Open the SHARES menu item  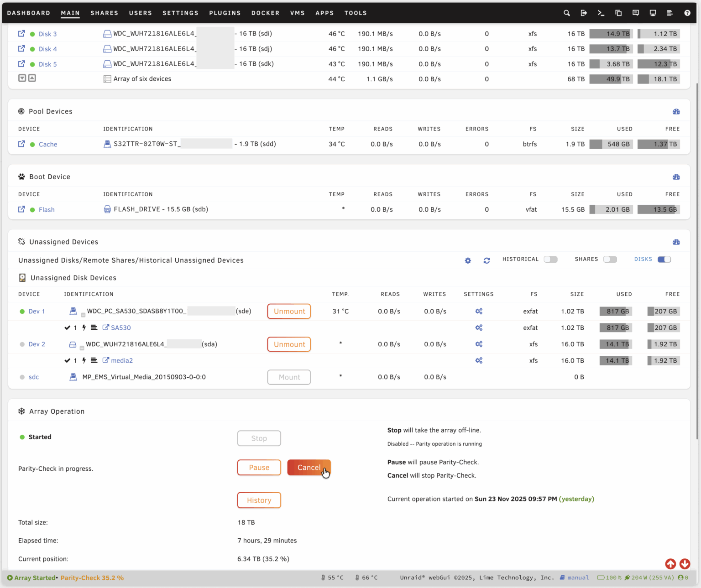tap(104, 13)
